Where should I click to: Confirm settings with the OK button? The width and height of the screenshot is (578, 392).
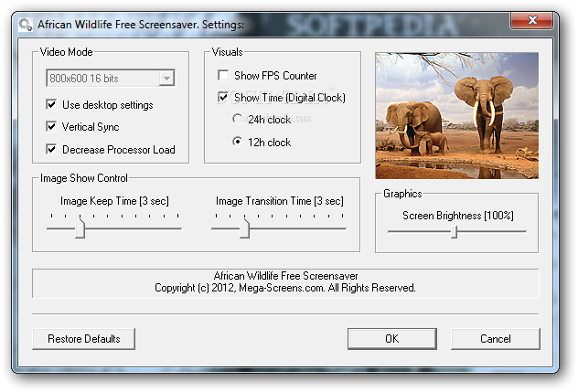point(392,339)
